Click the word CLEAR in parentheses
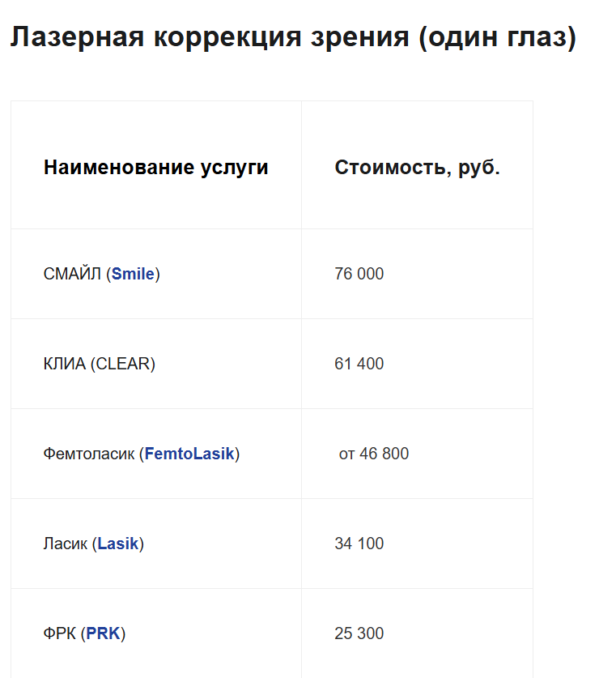Image resolution: width=616 pixels, height=678 pixels. [x=123, y=364]
